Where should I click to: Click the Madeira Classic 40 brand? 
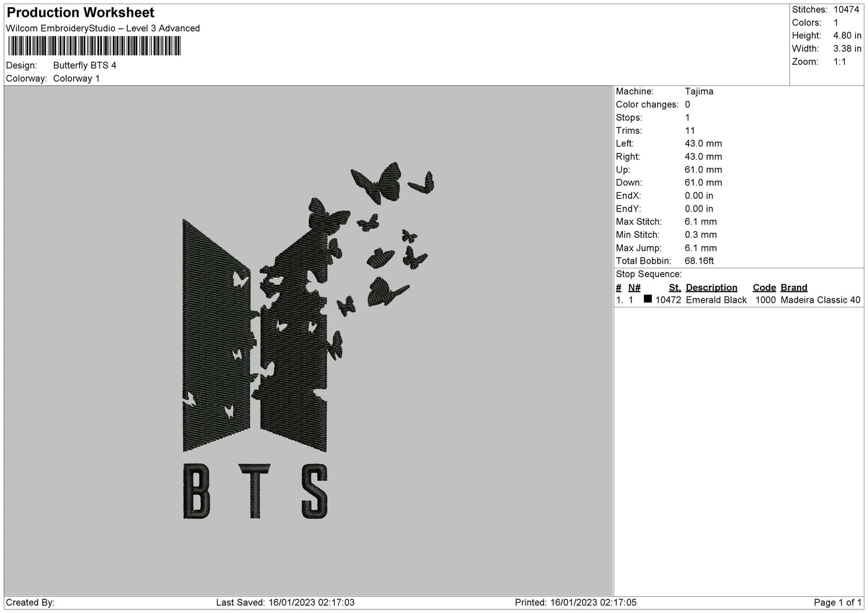pos(820,300)
